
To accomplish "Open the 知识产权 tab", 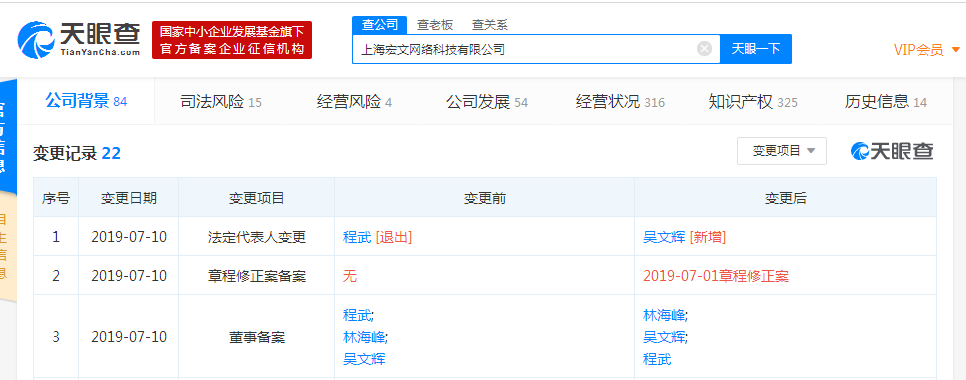I will click(x=753, y=102).
